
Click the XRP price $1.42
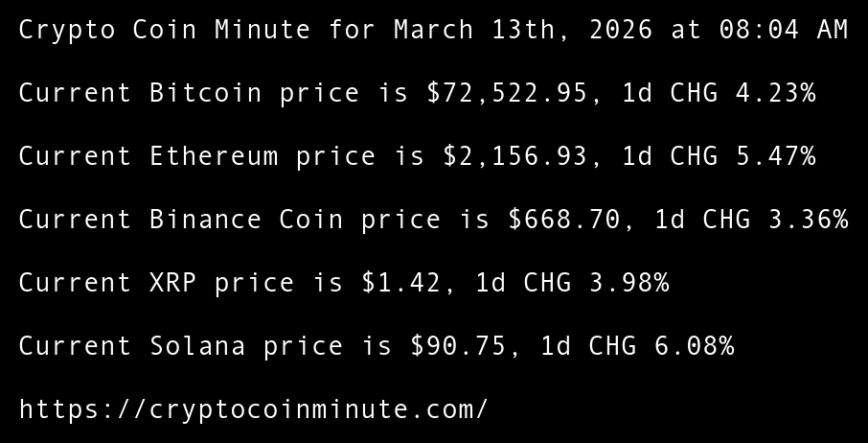400,283
